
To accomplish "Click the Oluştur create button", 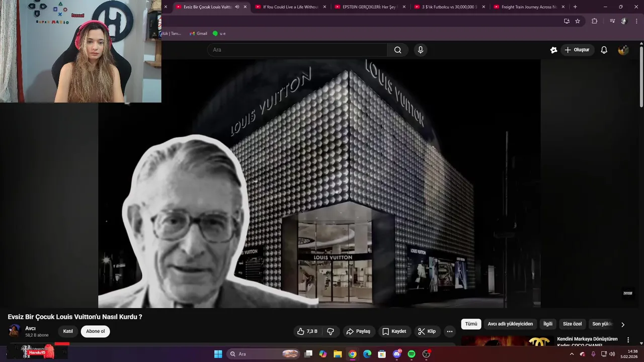I will click(x=577, y=50).
